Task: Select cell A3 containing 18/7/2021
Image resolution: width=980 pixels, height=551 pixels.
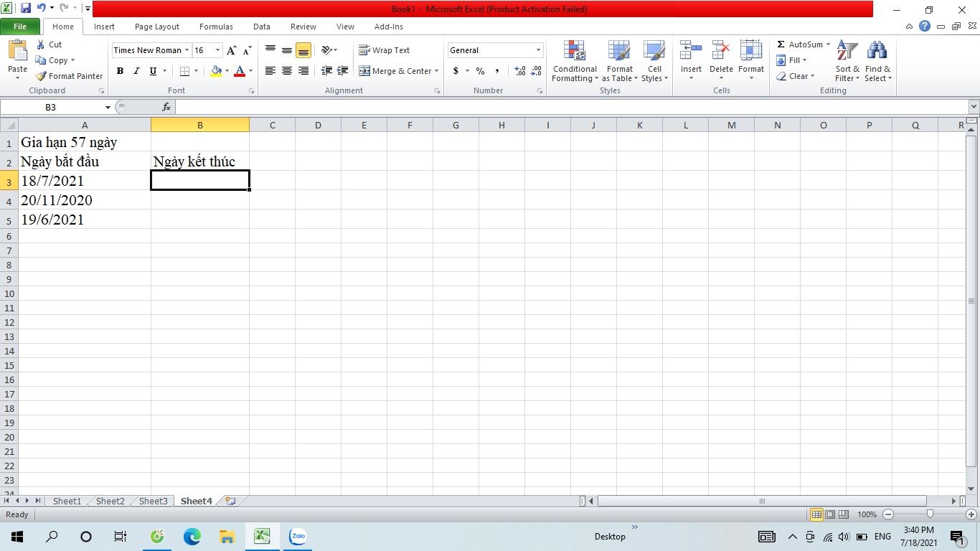Action: 85,181
